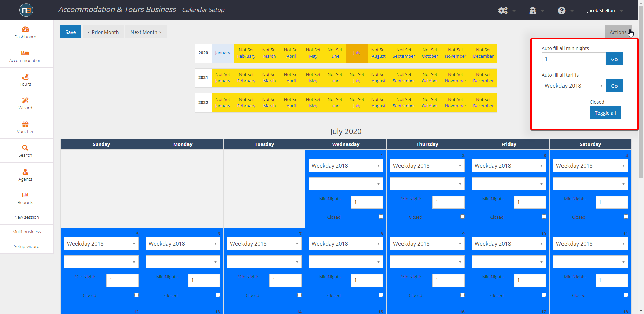Open second empty dropdown for July 6
Screen dimensions: 644x314
click(x=182, y=262)
